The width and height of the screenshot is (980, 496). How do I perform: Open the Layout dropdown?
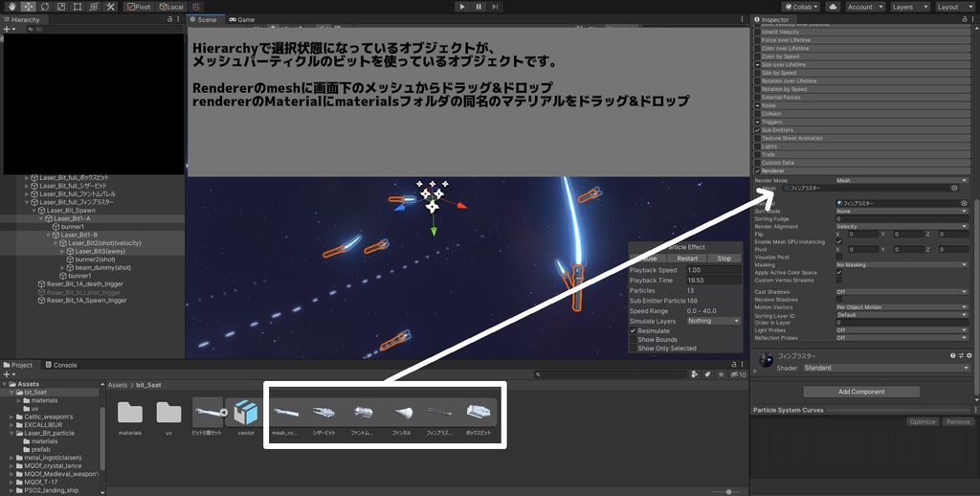click(954, 7)
